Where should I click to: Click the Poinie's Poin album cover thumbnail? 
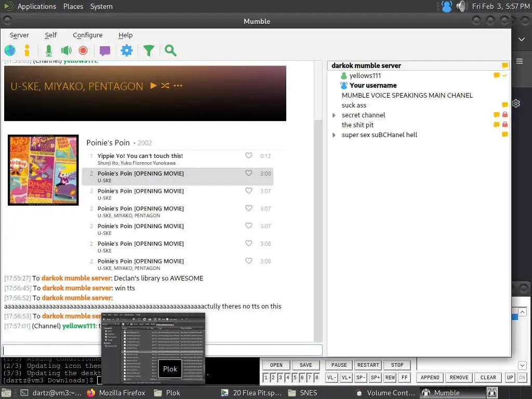point(43,170)
